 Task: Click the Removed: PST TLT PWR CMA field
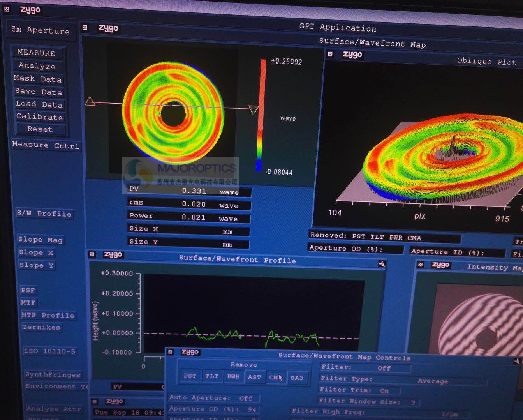(x=385, y=237)
